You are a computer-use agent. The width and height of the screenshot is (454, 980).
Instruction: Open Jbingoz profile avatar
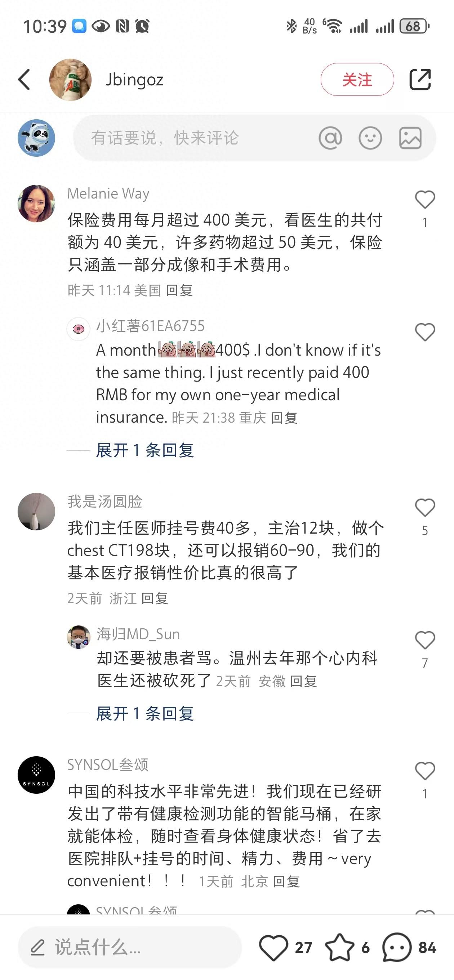point(70,80)
